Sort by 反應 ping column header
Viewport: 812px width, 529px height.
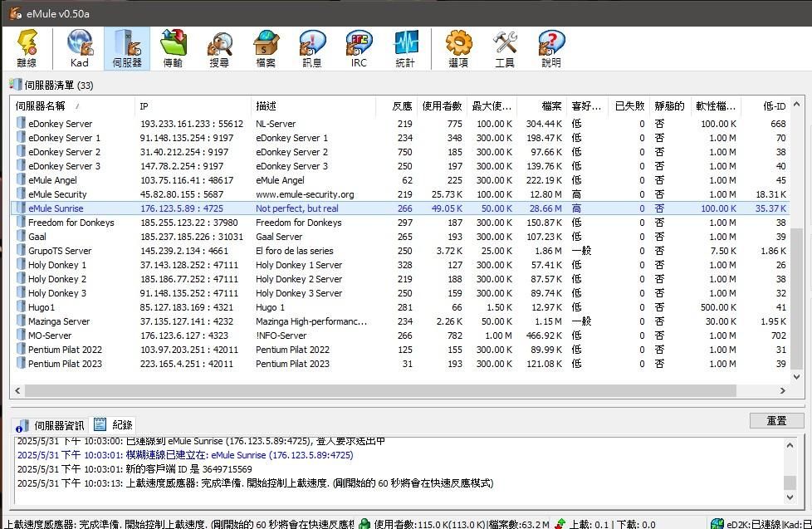[x=397, y=106]
